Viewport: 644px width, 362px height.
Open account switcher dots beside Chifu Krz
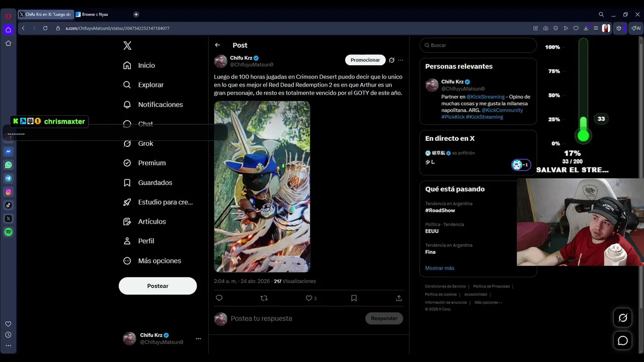coord(198,339)
